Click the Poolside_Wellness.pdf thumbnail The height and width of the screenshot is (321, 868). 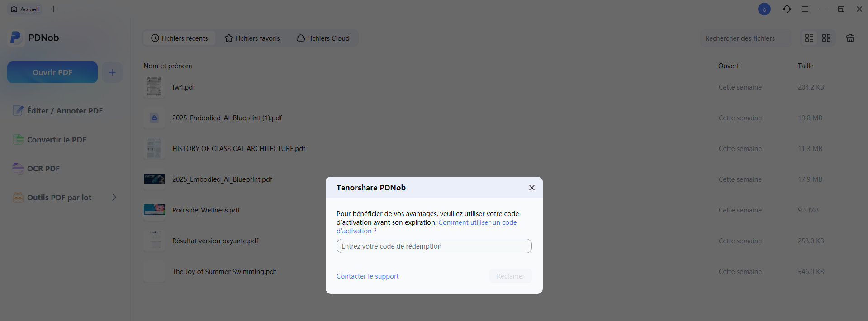154,210
